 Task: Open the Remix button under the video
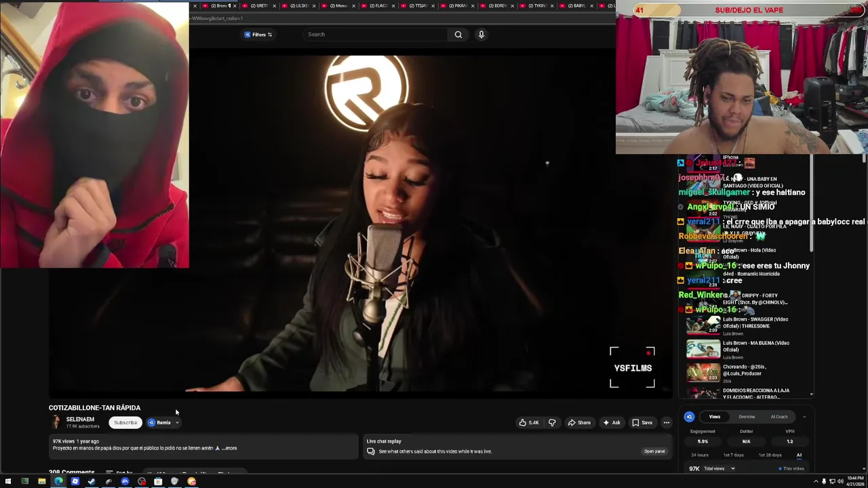point(160,422)
